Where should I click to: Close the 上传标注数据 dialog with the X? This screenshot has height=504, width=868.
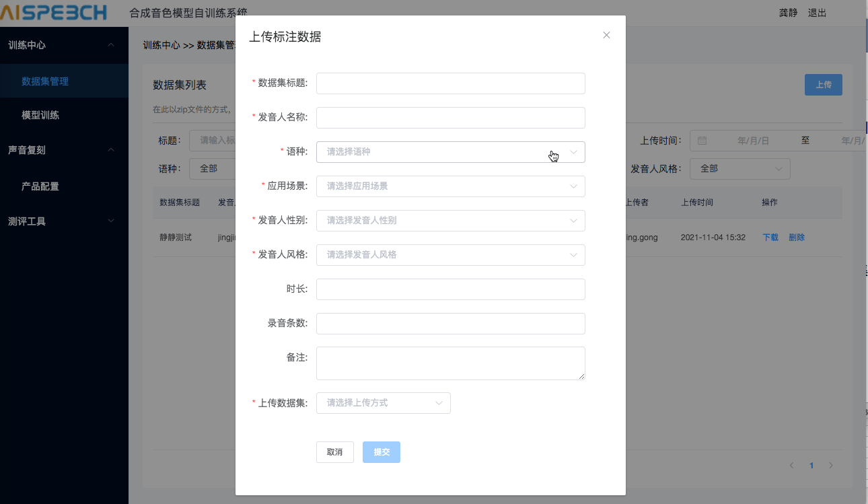[606, 35]
